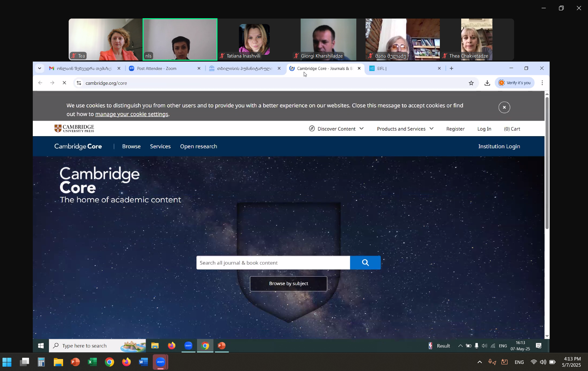Click the page vertical scrollbar
Viewport: 588px width, 371px height.
click(547, 163)
